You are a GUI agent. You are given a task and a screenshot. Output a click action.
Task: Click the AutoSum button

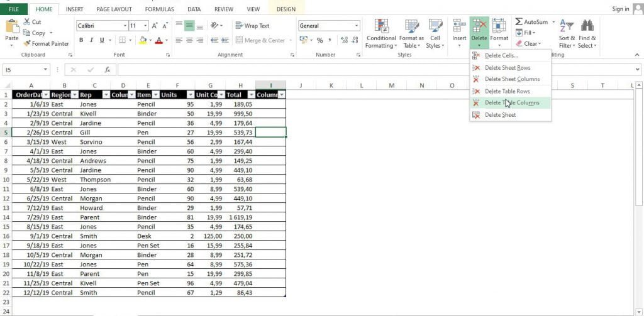pyautogui.click(x=531, y=22)
